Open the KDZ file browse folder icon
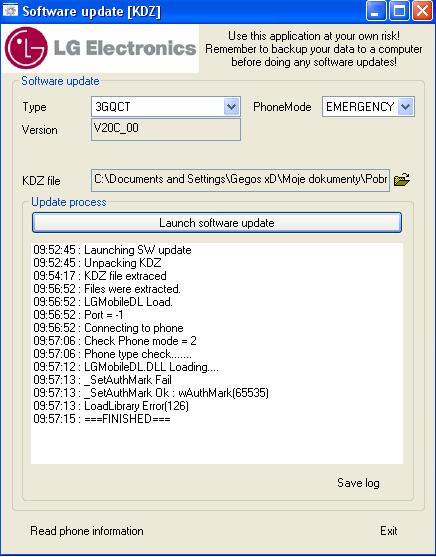This screenshot has width=436, height=557. point(402,179)
